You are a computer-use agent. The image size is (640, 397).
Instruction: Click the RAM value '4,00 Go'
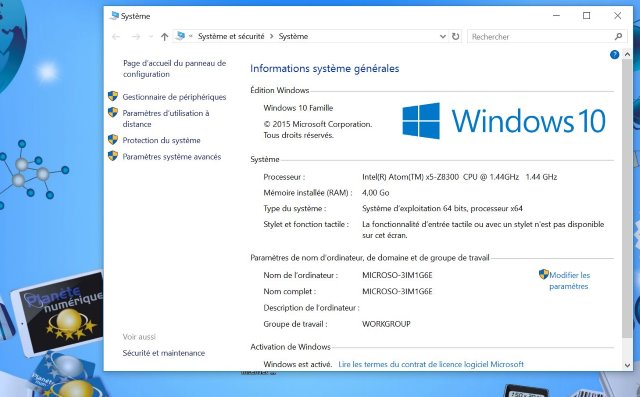(x=376, y=193)
